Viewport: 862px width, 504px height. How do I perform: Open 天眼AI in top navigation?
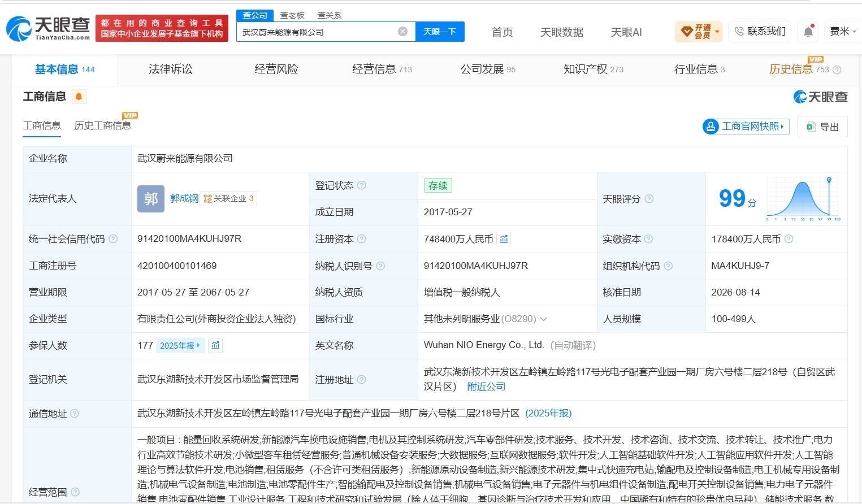(626, 32)
